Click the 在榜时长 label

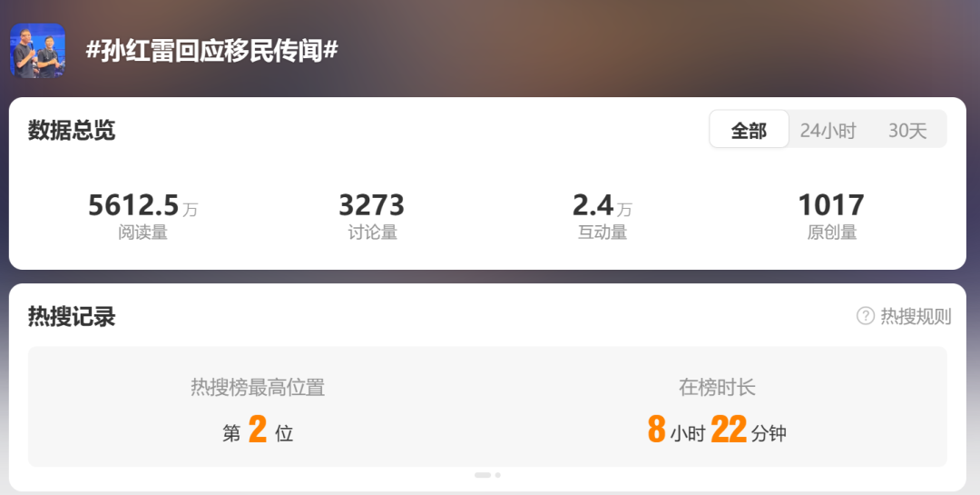(x=717, y=387)
